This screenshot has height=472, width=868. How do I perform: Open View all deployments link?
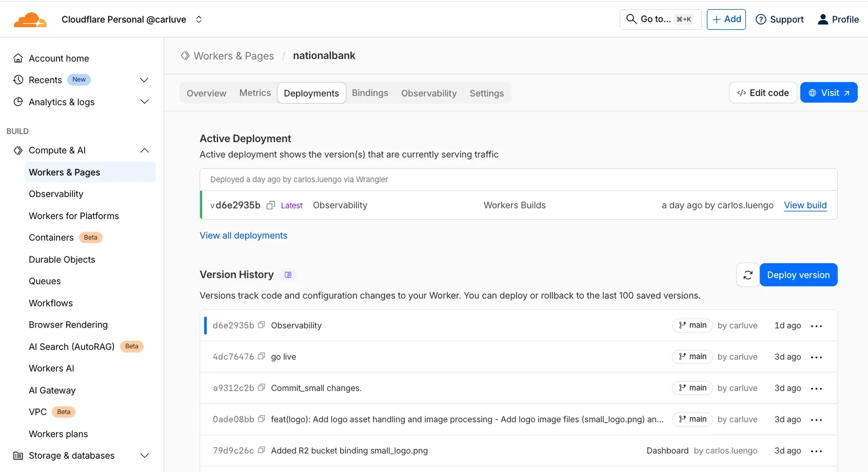[244, 235]
